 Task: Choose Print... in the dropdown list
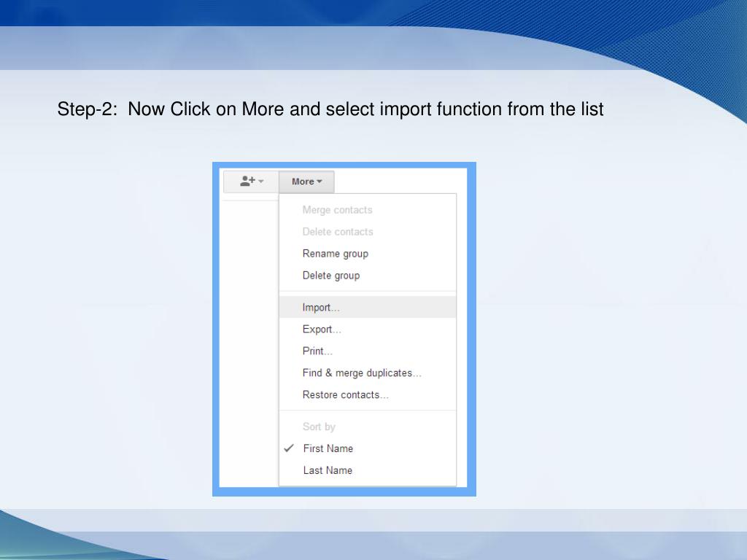(368, 351)
